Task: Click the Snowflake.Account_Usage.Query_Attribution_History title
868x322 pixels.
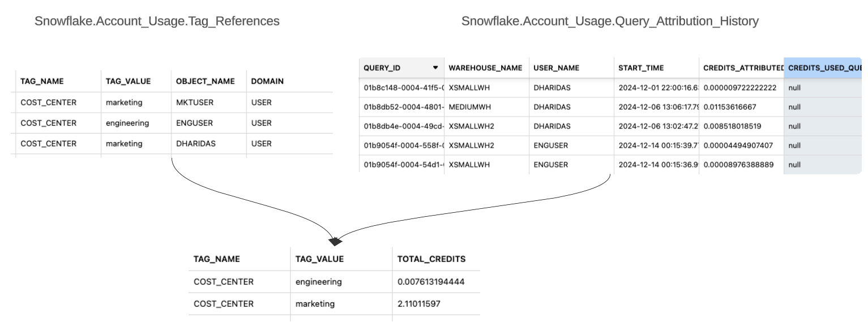Action: (x=610, y=22)
